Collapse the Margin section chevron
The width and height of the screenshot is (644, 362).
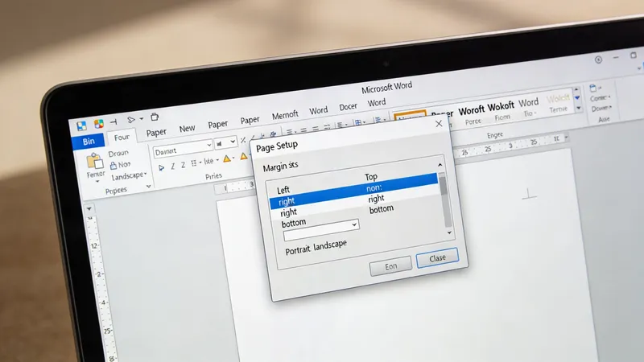440,165
